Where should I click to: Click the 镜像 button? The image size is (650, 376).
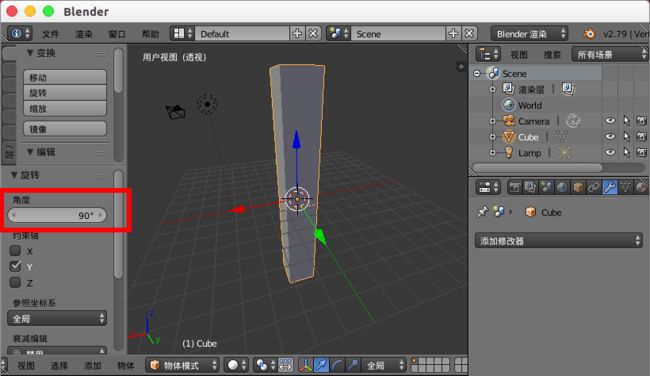[65, 129]
